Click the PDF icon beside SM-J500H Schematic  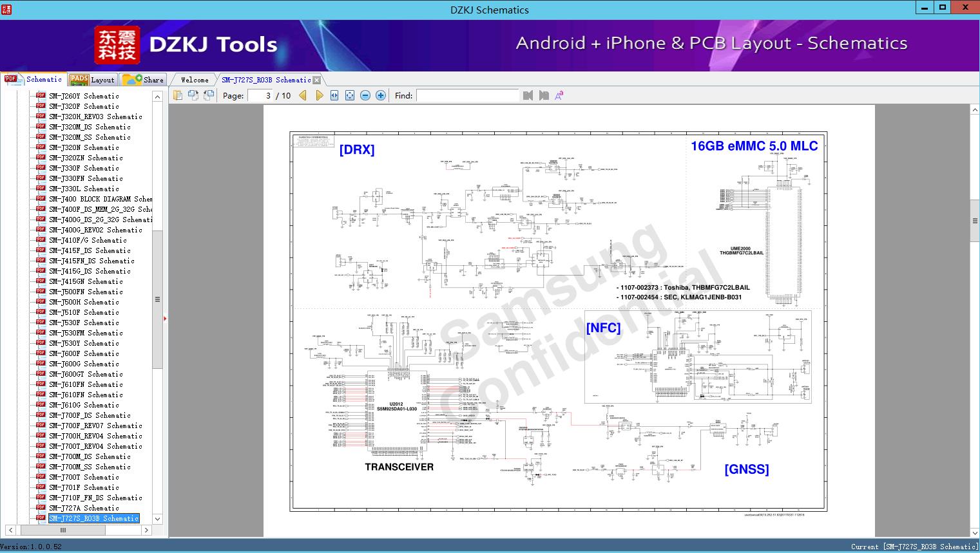41,301
